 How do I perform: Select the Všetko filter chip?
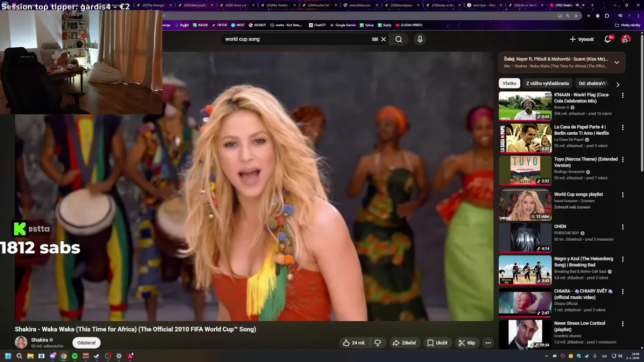510,83
